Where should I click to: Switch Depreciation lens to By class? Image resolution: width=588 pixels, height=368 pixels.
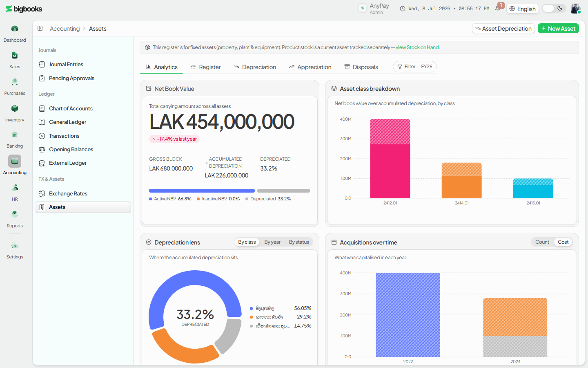247,242
